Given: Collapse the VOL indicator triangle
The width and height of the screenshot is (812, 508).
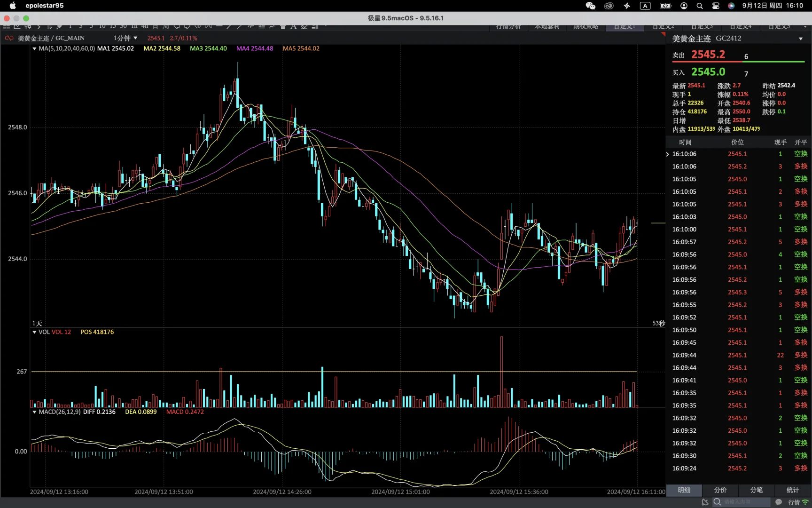Looking at the screenshot, I should coord(34,332).
